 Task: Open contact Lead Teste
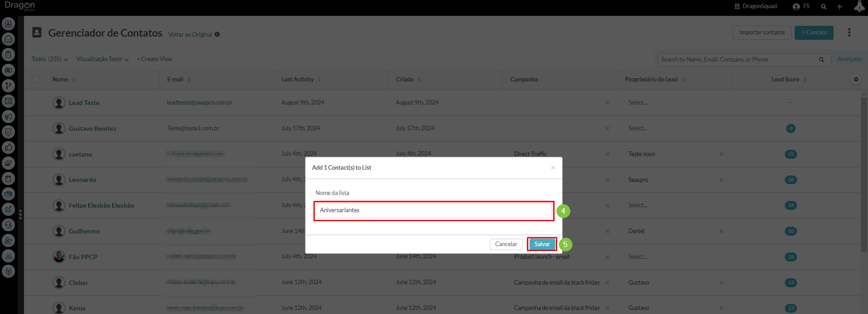coord(84,103)
